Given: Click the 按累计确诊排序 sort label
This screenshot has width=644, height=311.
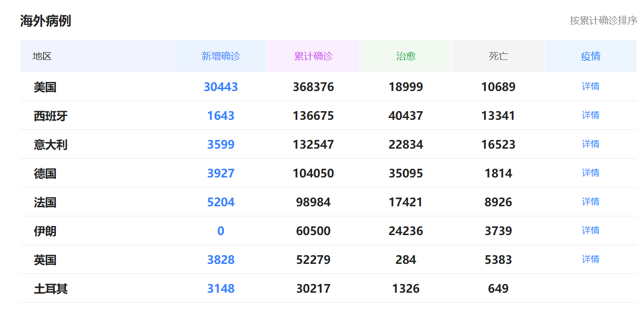Looking at the screenshot, I should [603, 21].
